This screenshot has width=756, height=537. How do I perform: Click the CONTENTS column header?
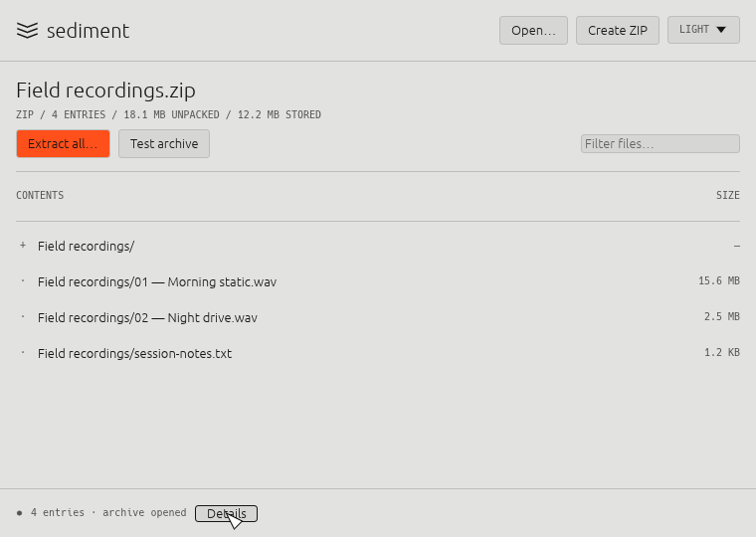(x=40, y=195)
